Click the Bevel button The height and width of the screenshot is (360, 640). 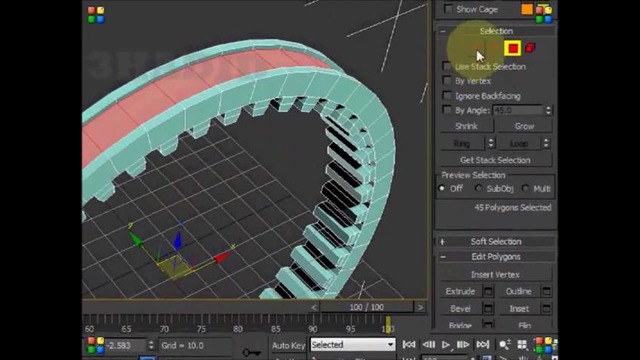click(460, 309)
